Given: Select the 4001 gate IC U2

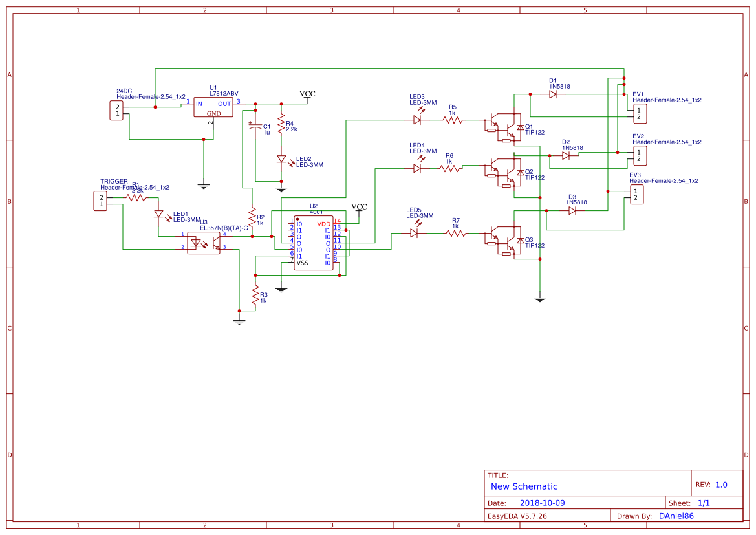Looking at the screenshot, I should (x=313, y=243).
